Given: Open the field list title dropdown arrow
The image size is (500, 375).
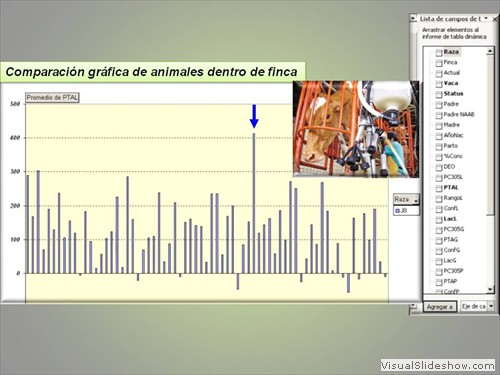Looking at the screenshot, I should click(486, 18).
